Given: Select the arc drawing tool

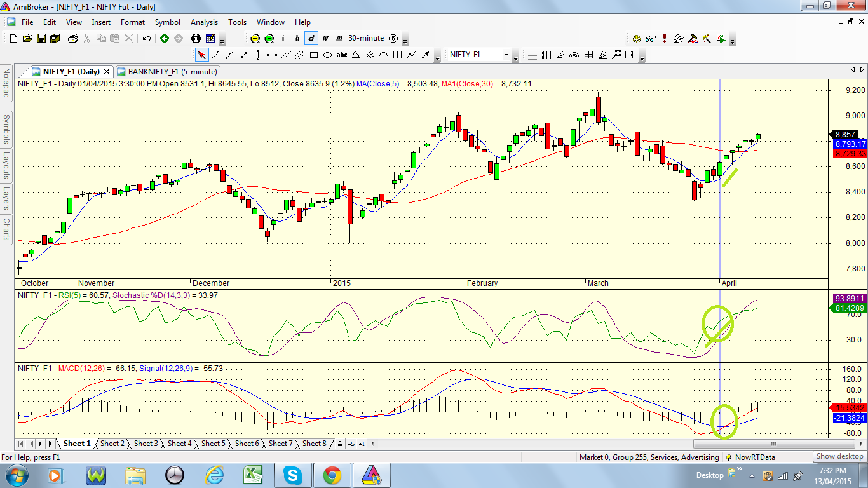Looking at the screenshot, I should 384,55.
